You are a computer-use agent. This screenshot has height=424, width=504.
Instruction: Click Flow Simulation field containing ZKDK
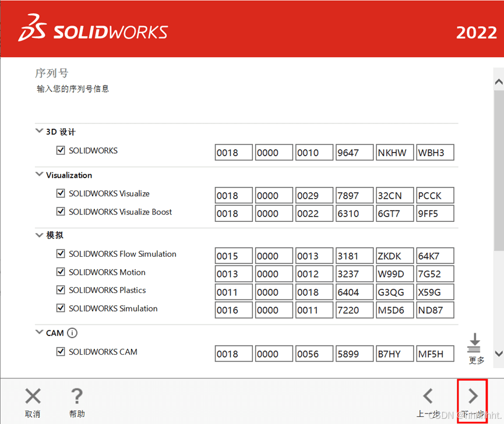pyautogui.click(x=394, y=256)
